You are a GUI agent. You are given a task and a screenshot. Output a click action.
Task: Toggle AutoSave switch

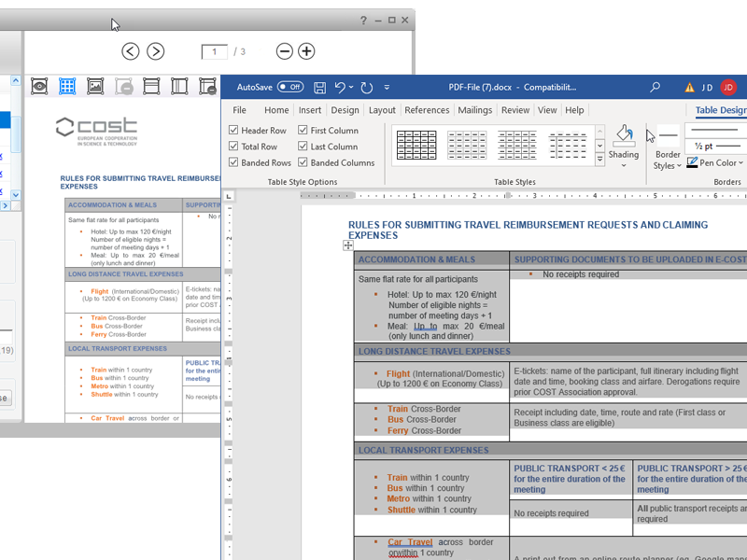tap(290, 87)
